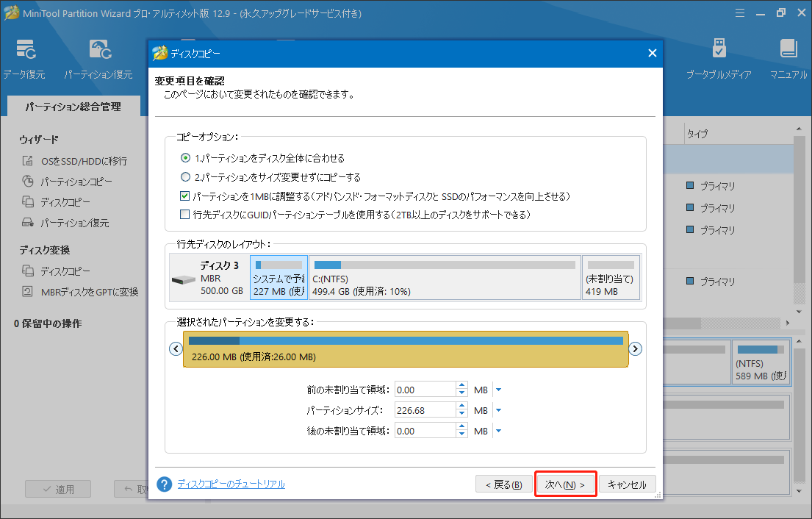The width and height of the screenshot is (812, 519).
Task: Click the タイプ column header
Action: pos(697,134)
